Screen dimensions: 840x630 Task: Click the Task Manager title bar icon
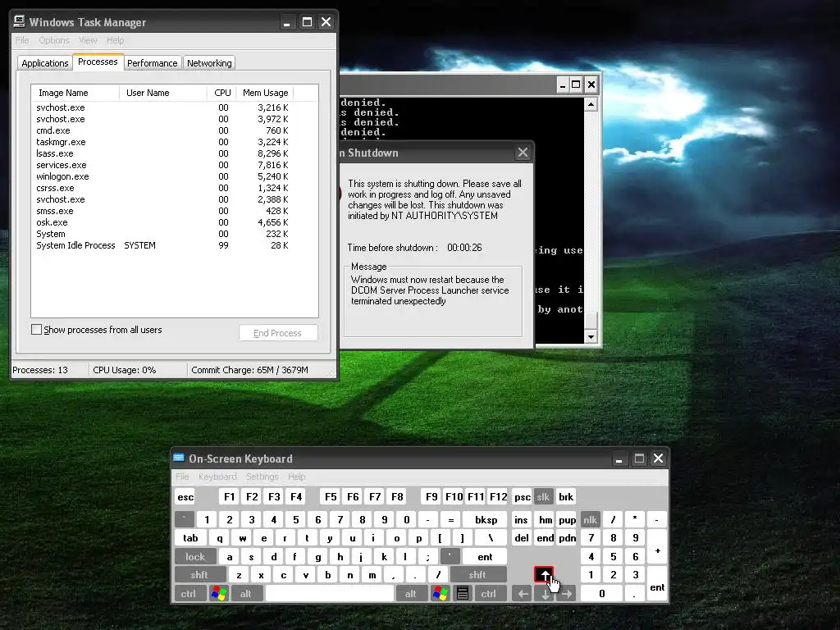tap(20, 21)
